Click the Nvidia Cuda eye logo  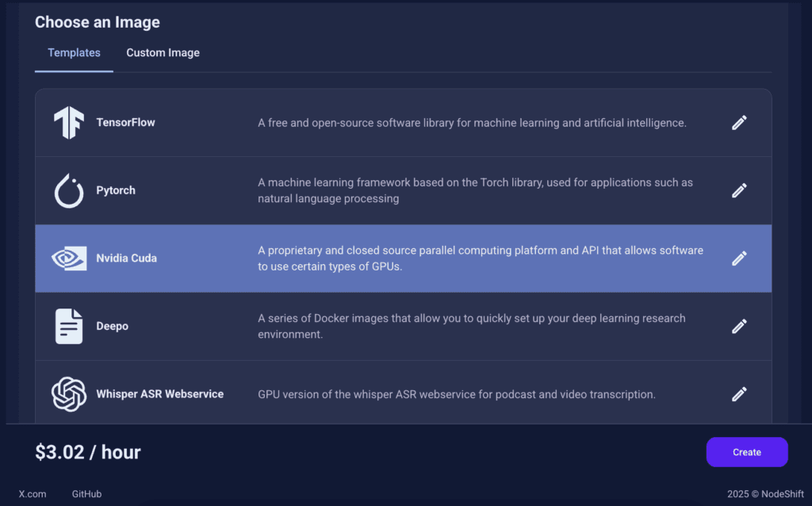(x=69, y=258)
